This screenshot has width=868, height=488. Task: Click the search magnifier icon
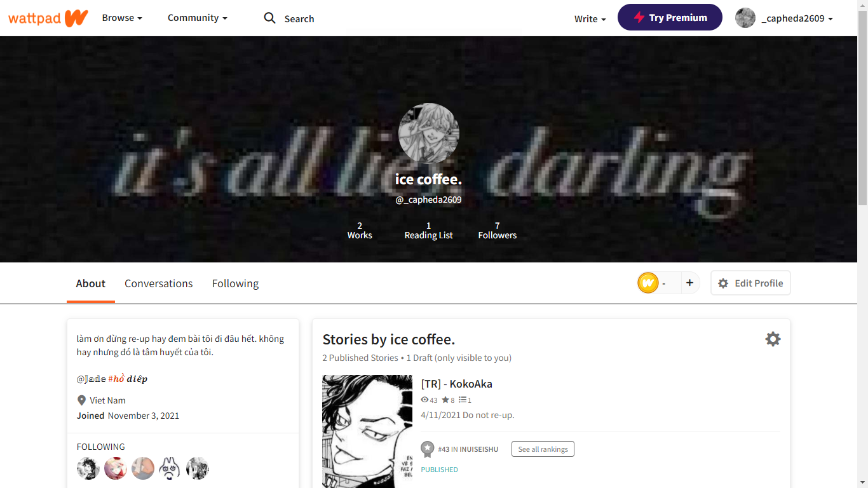(x=270, y=18)
